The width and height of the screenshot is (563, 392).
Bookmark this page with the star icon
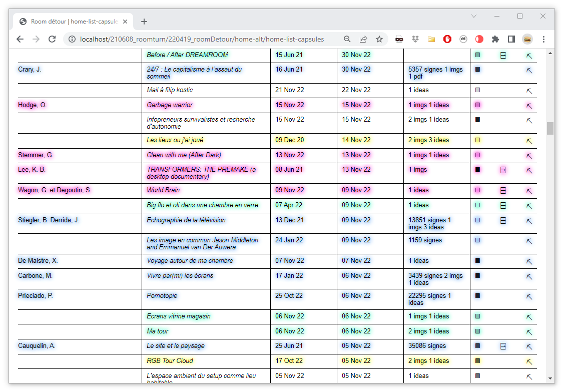[379, 39]
